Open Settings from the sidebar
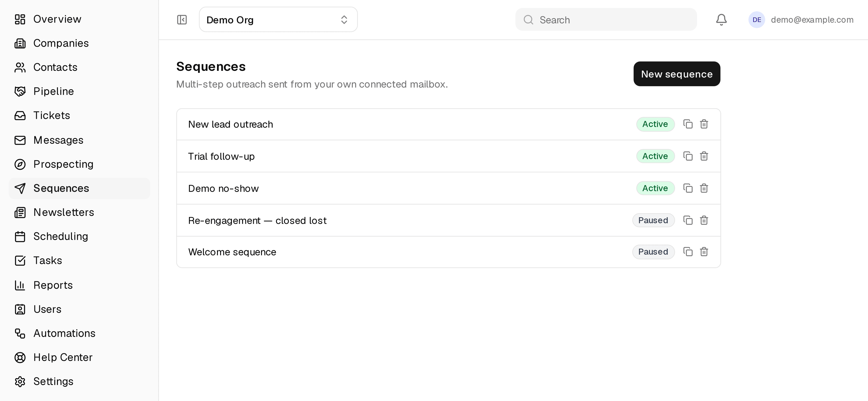 tap(80, 382)
